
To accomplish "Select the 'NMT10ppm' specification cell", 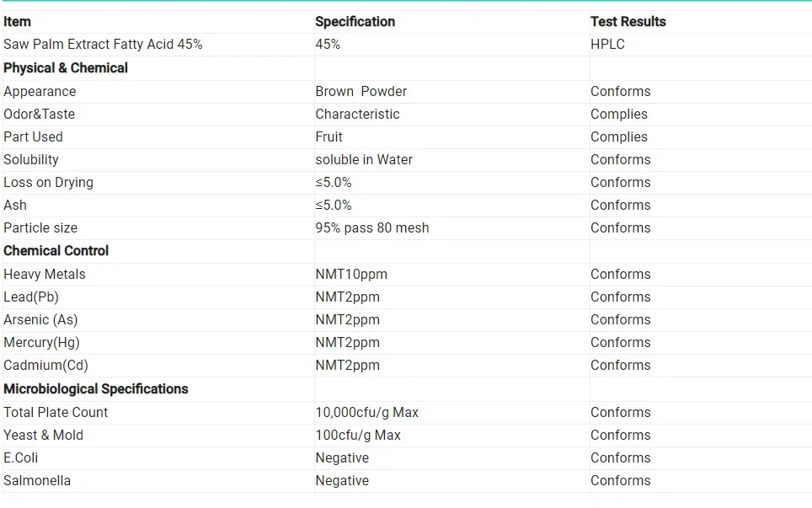I will click(x=351, y=275).
